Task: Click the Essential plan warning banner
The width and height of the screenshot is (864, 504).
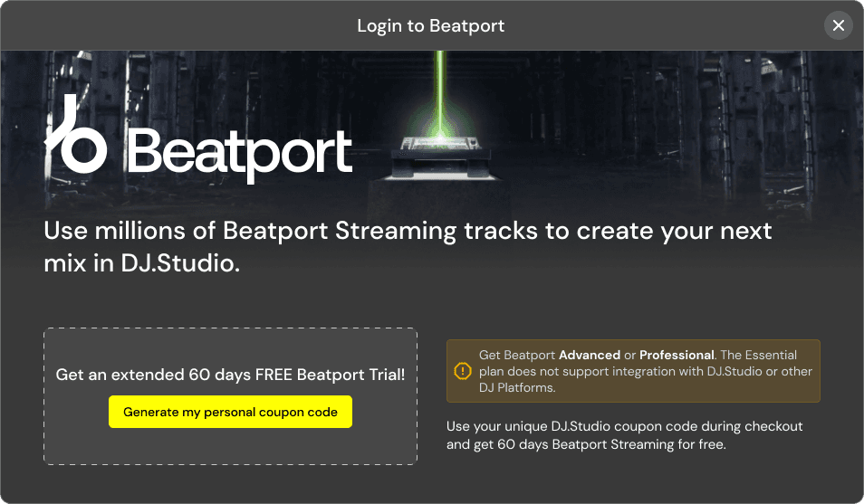Action: pos(633,371)
